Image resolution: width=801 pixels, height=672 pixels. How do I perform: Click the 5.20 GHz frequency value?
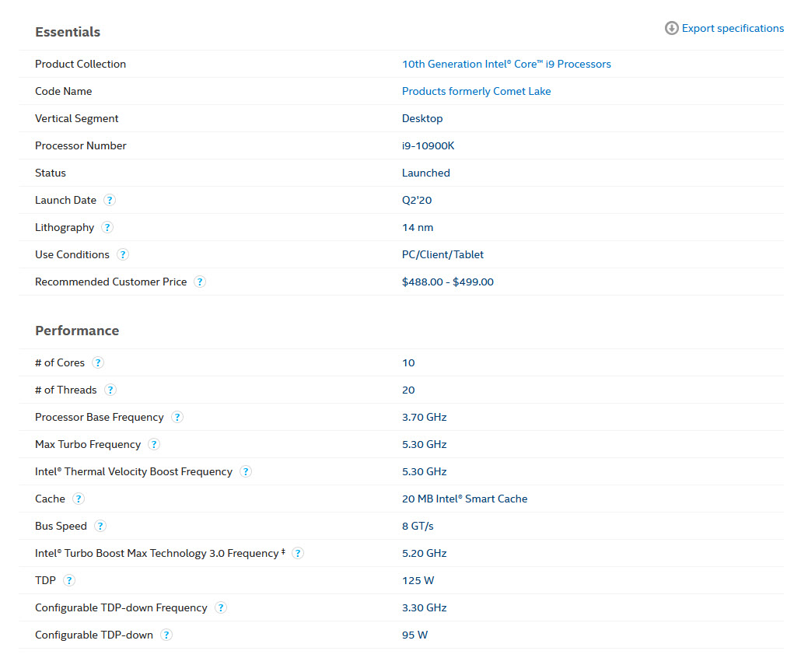(x=424, y=553)
